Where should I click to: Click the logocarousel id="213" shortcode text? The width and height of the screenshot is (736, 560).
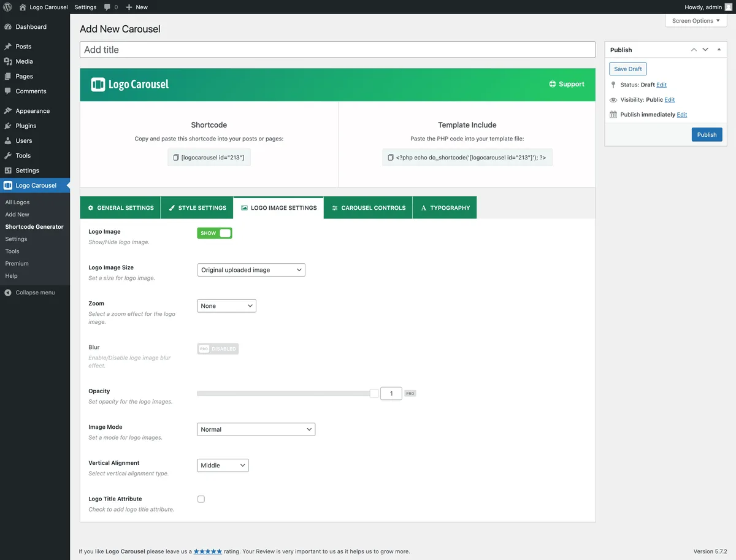click(x=213, y=158)
